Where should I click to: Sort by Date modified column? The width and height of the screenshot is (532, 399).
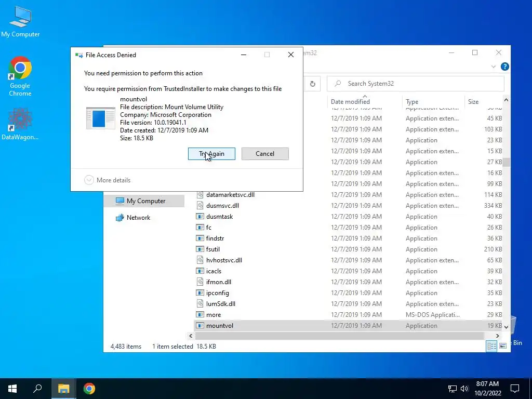[x=350, y=101]
